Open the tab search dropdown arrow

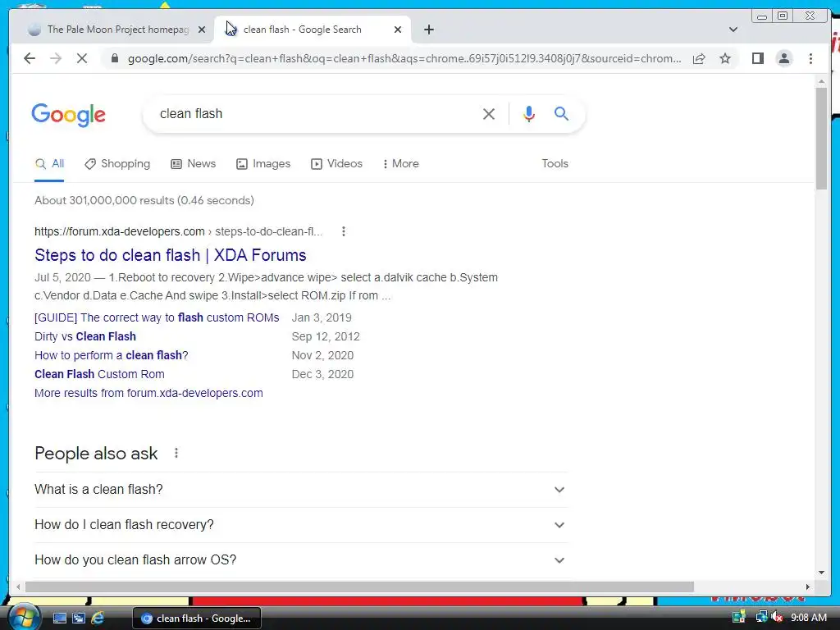pos(733,30)
